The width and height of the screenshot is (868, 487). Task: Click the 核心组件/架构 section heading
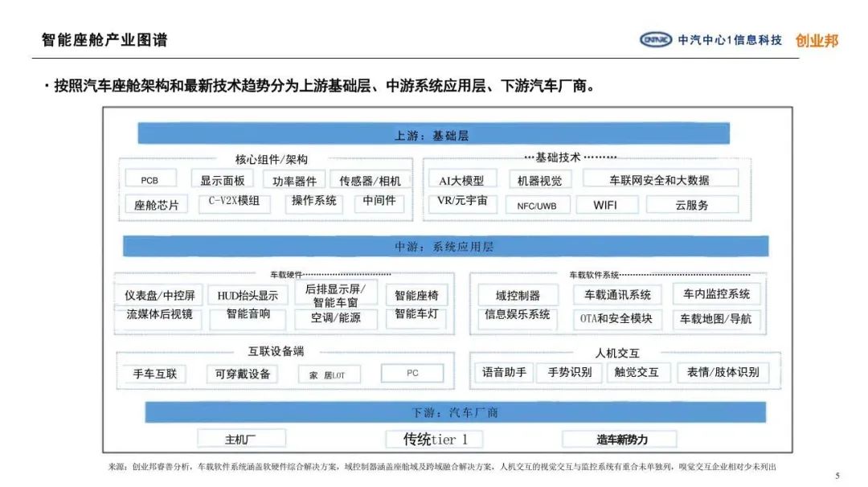(272, 159)
